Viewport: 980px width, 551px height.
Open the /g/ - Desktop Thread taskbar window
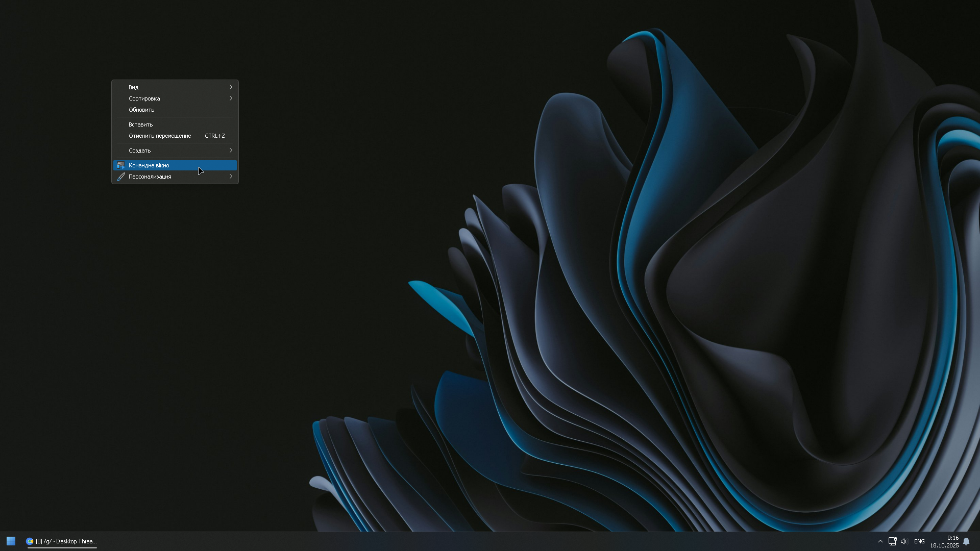[x=66, y=541]
